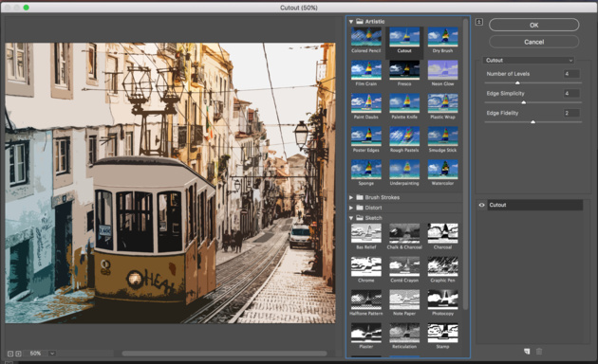This screenshot has width=598, height=364.
Task: Collapse the Sketch filter folder
Action: click(351, 218)
